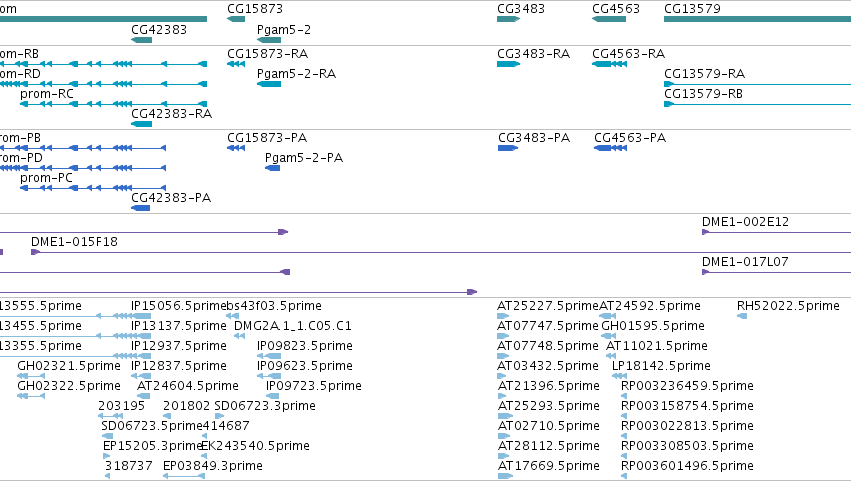Select the DMG2A.1_1.C05.C1 label
The width and height of the screenshot is (851, 481).
(x=293, y=326)
